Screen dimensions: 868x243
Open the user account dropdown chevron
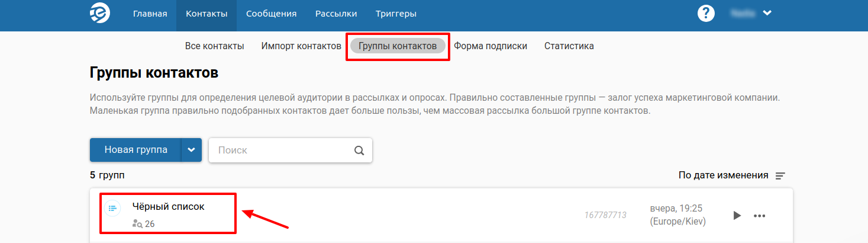click(767, 14)
